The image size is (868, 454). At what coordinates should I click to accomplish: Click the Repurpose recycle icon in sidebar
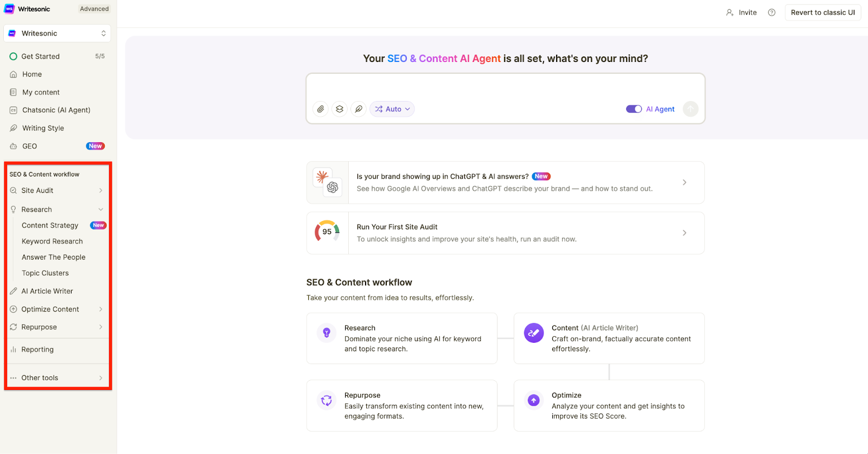point(14,327)
